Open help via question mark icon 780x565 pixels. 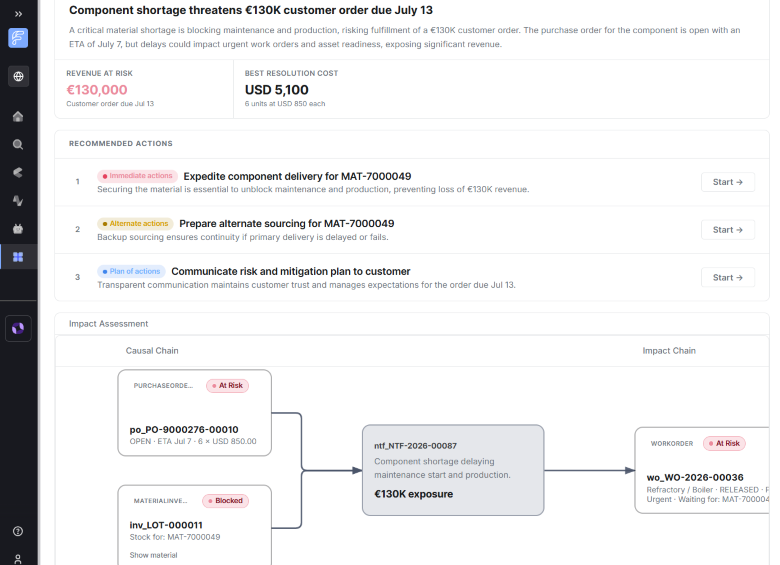tap(18, 531)
